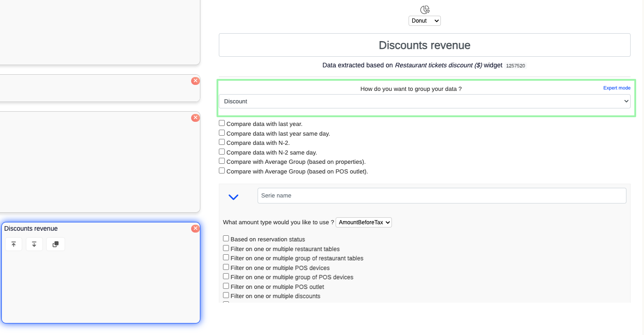Click the Discounts revenue title field
The height and width of the screenshot is (335, 644).
pos(424,45)
